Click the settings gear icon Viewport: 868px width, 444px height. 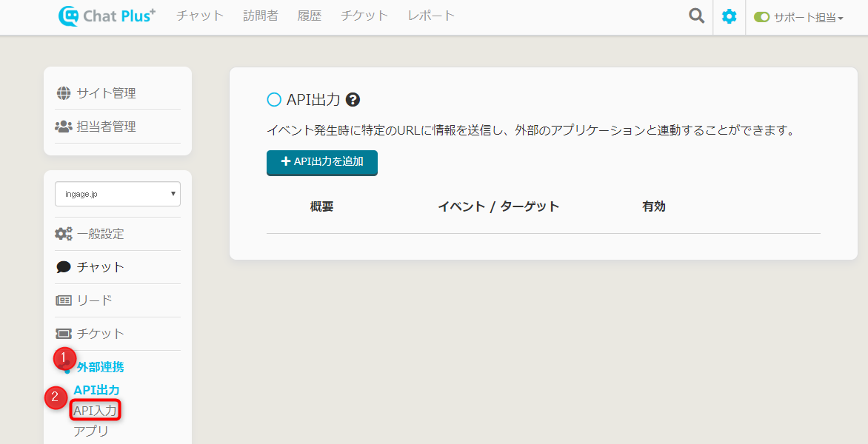(730, 16)
